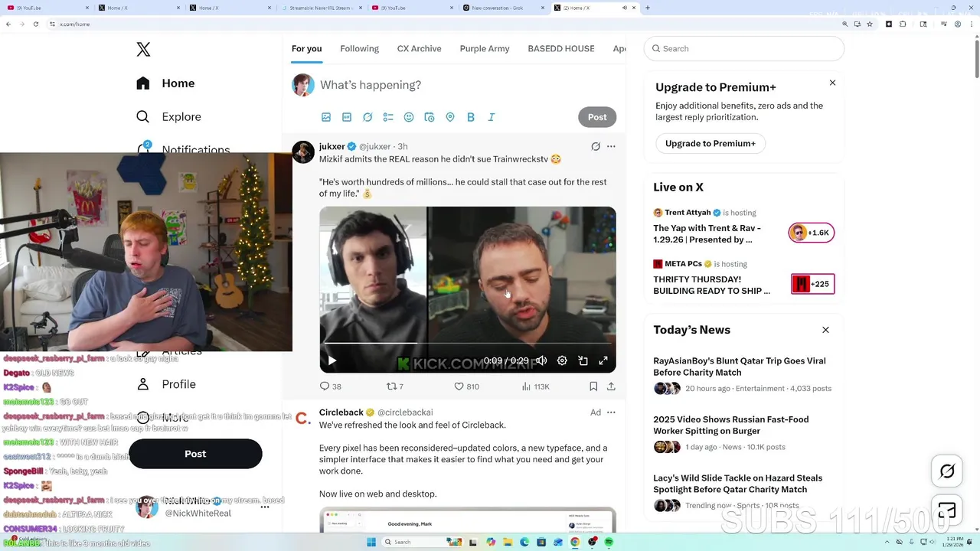
Task: Reply to jukxer's post (38 replies)
Action: tap(331, 386)
